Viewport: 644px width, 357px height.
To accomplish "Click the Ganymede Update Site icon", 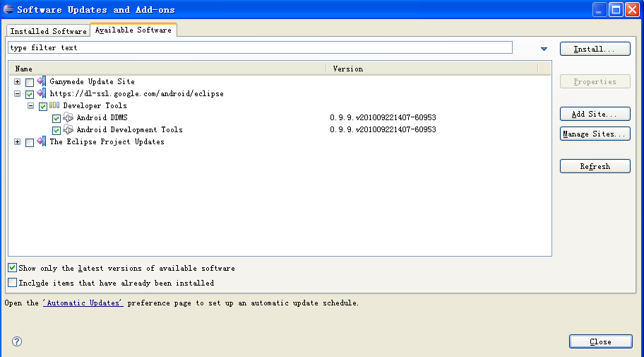I will (42, 81).
